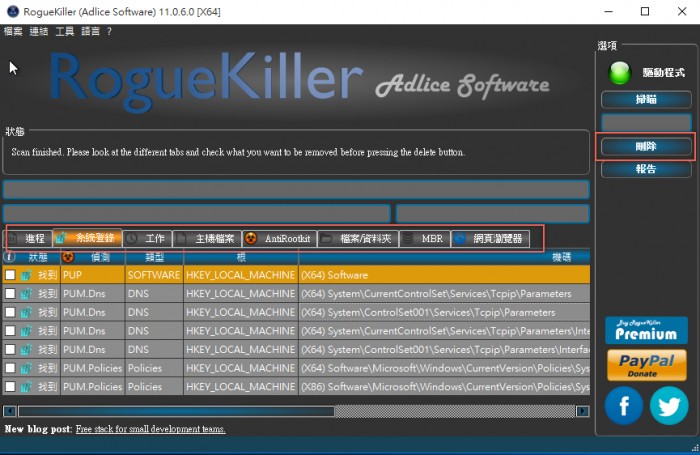Click the 刪除 delete button
The width and height of the screenshot is (700, 455).
click(646, 146)
